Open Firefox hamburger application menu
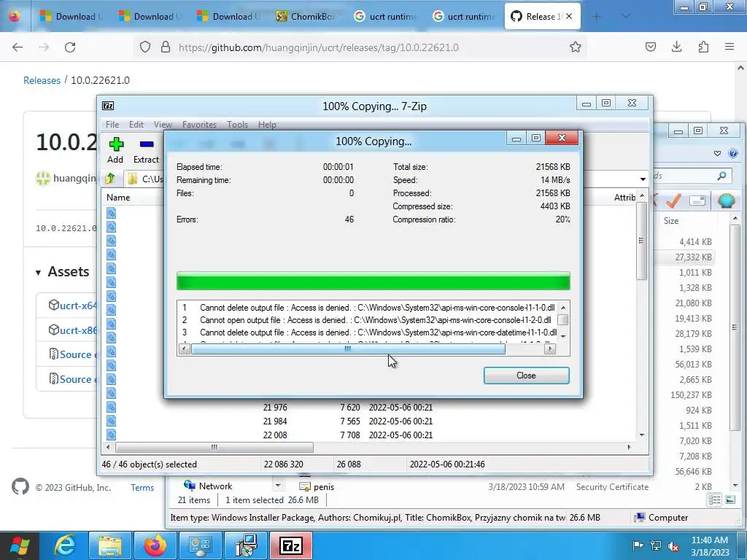 click(729, 47)
